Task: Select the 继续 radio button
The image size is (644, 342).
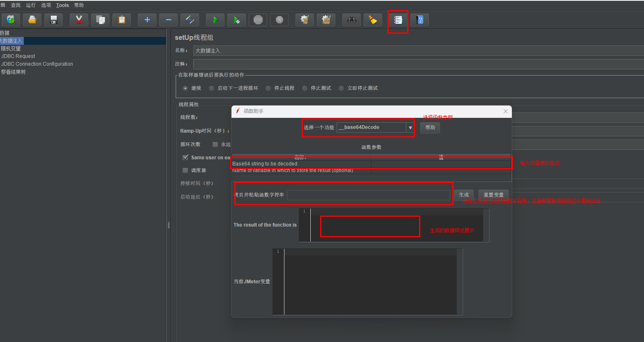Action: 186,88
